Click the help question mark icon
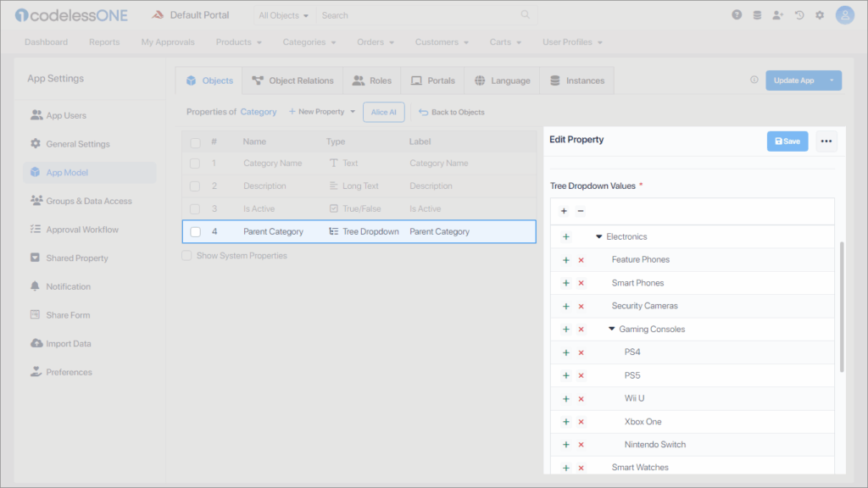The width and height of the screenshot is (868, 488). click(x=737, y=15)
